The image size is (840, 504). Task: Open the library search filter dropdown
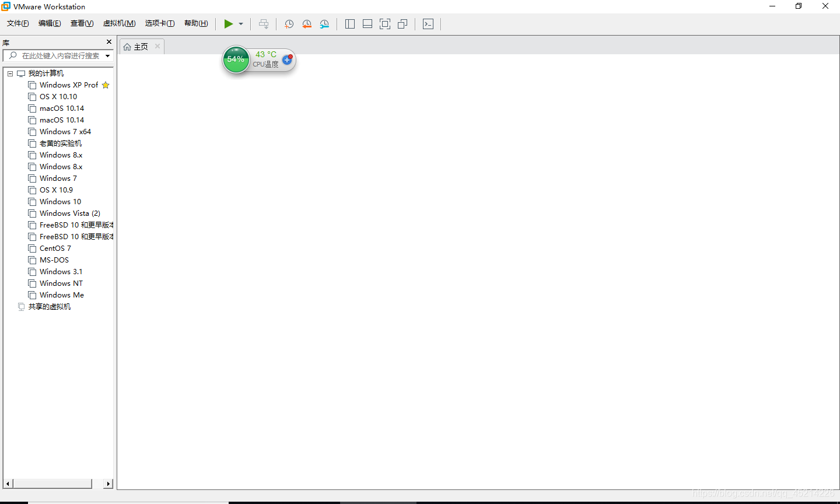tap(108, 56)
